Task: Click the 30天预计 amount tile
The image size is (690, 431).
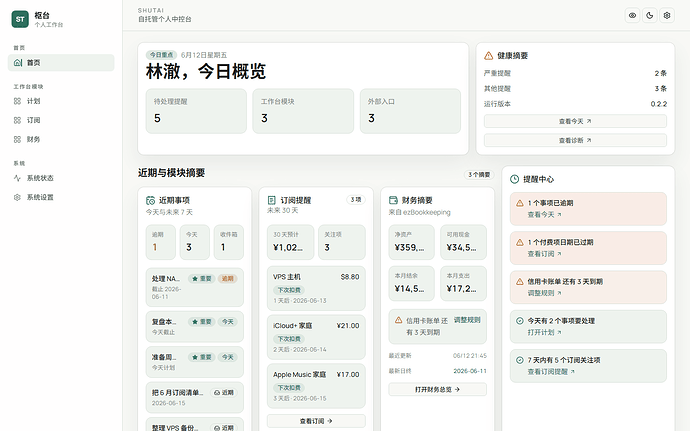Action: click(x=290, y=242)
